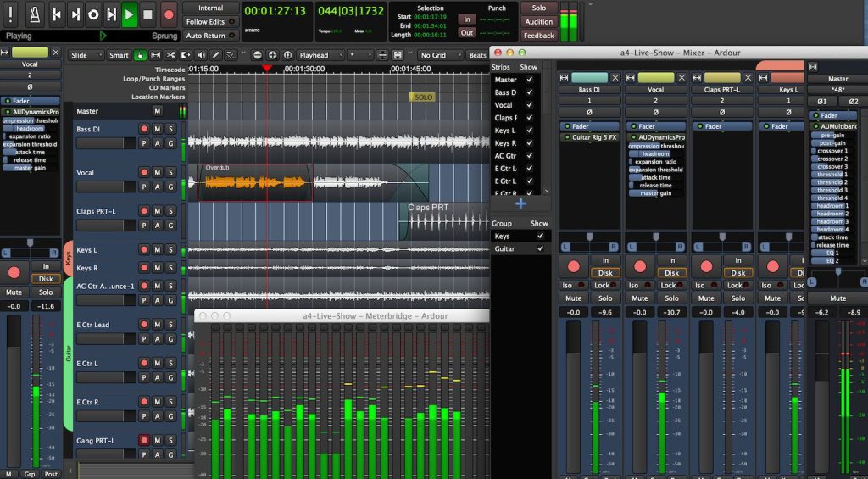Select the Guitar group tab beside tracks
Image resolution: width=868 pixels, height=479 pixels.
(x=69, y=354)
